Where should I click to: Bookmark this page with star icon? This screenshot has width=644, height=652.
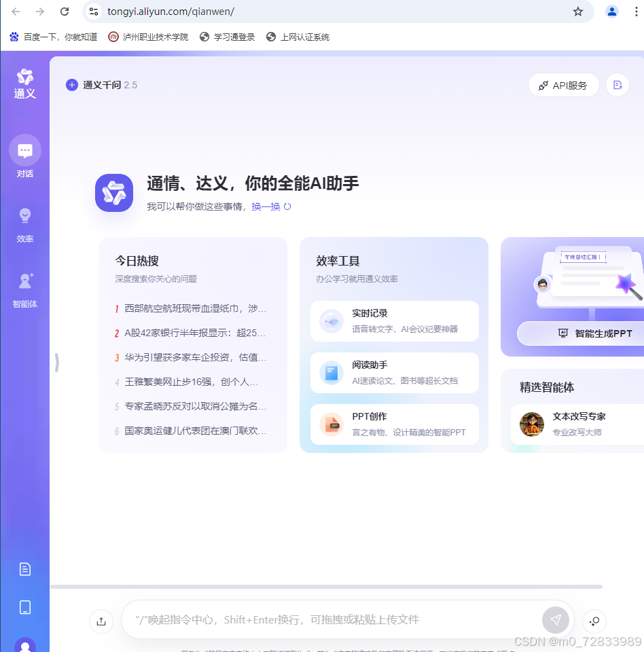click(x=578, y=12)
